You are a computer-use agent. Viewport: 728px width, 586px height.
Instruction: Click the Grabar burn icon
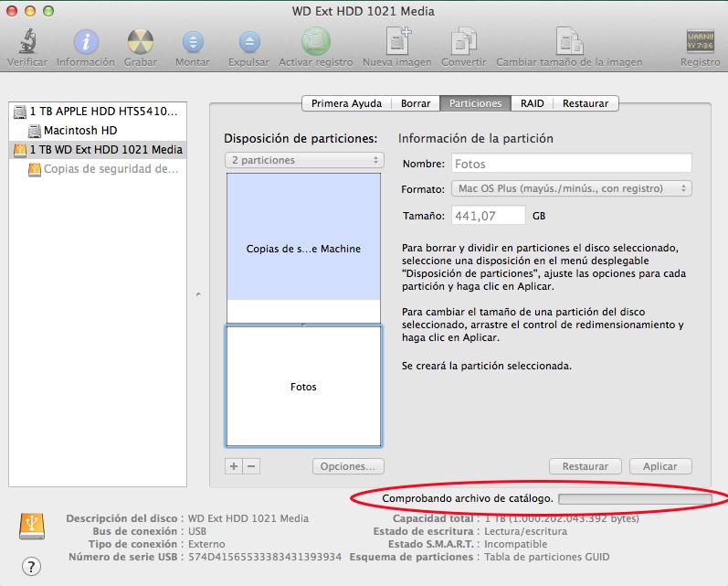(140, 42)
